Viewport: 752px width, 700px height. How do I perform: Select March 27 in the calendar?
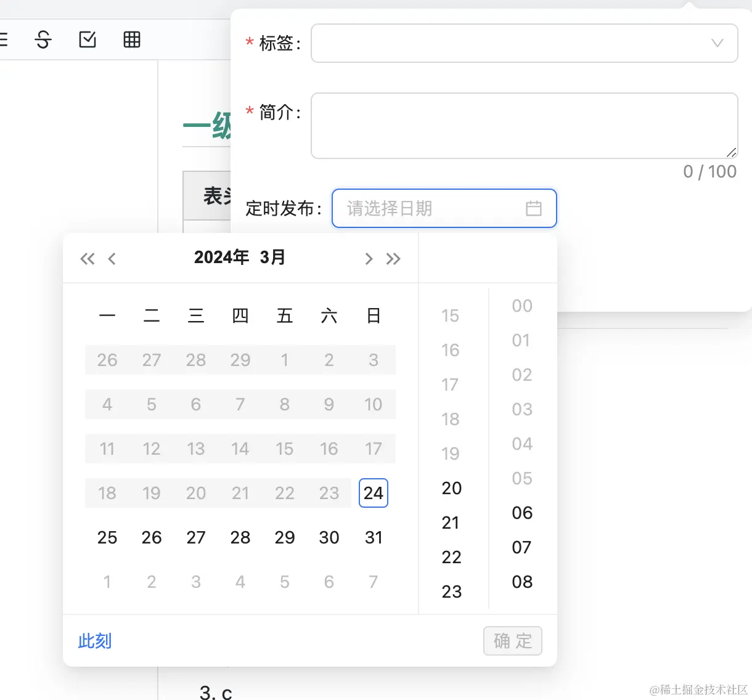(x=196, y=537)
